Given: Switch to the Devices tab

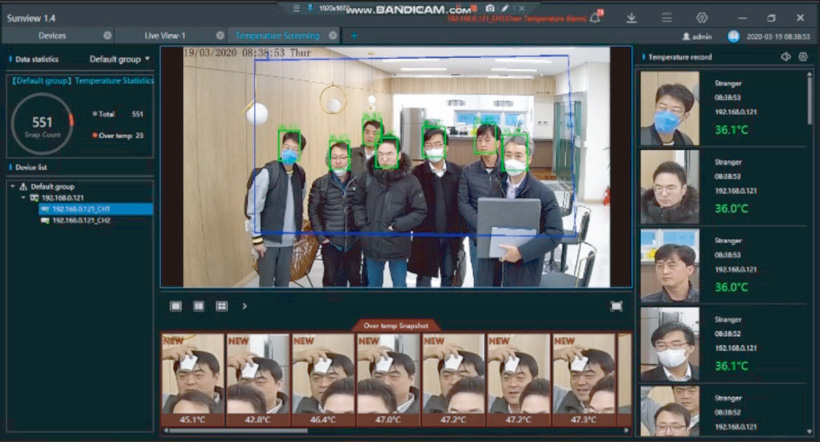Looking at the screenshot, I should (52, 35).
